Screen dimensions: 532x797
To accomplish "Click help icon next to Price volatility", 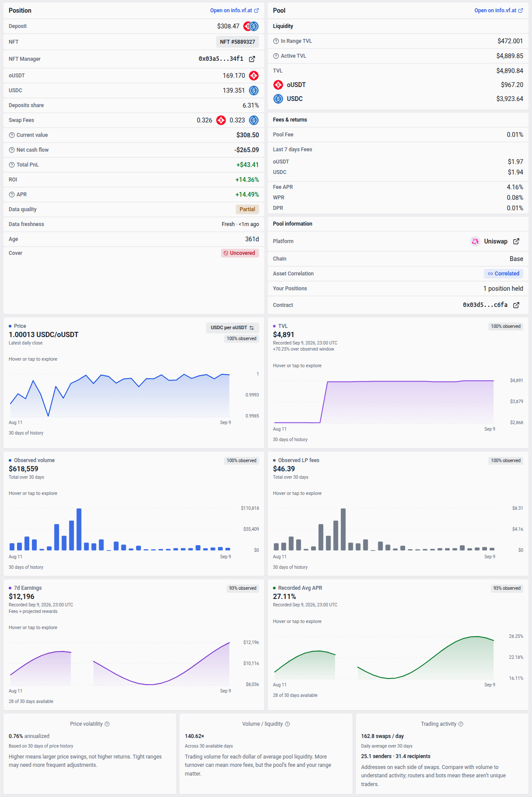I will tap(107, 724).
